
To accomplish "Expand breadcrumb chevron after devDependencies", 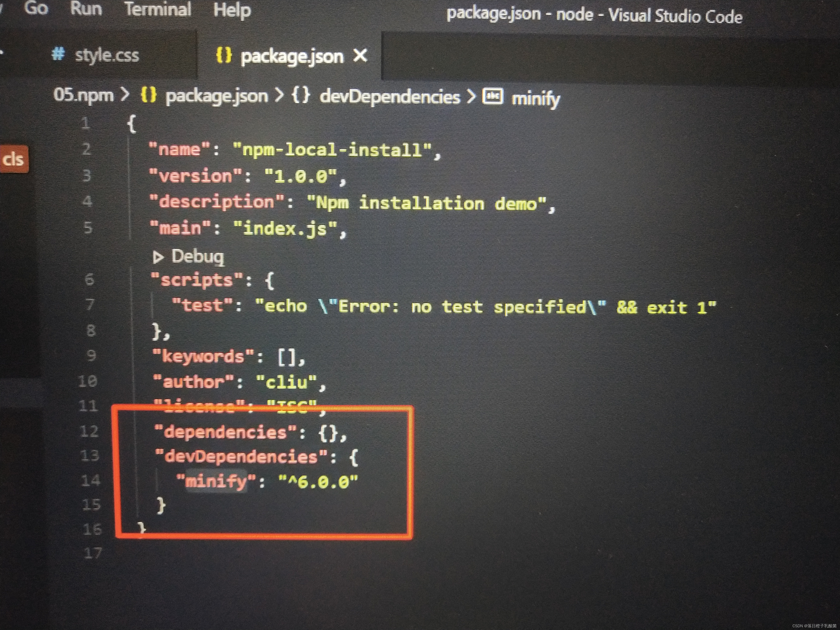I will click(x=471, y=96).
